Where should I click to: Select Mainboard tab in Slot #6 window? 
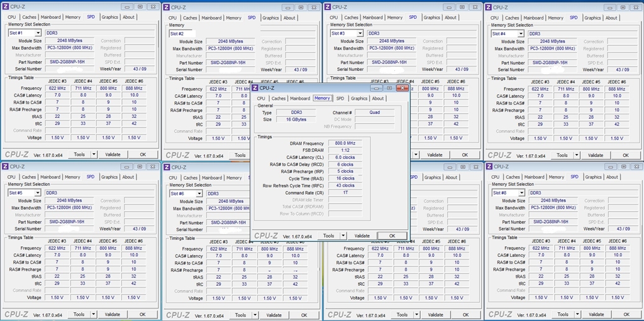(x=212, y=178)
